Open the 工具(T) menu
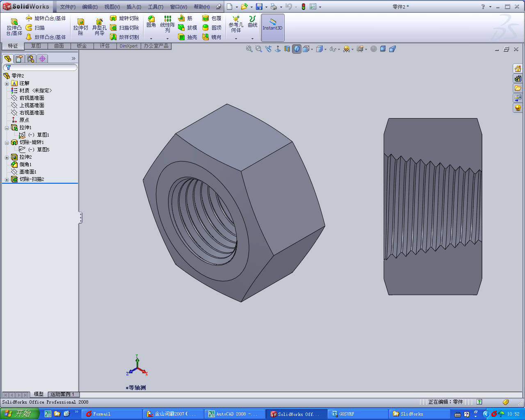This screenshot has height=420, width=525. pos(155,7)
